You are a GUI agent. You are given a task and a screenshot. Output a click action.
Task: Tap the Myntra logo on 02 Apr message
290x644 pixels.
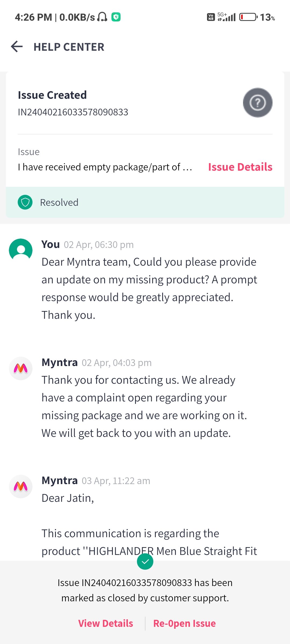tap(21, 368)
